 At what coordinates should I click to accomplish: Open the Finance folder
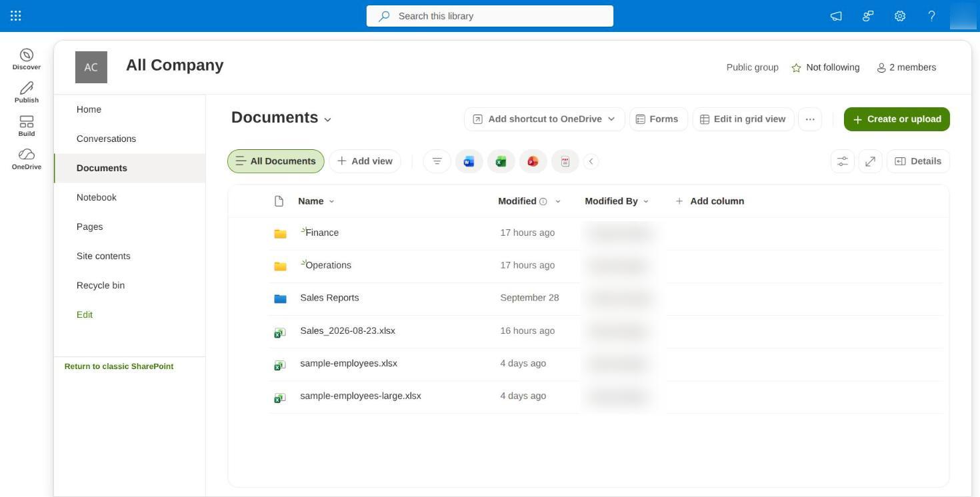click(x=322, y=233)
